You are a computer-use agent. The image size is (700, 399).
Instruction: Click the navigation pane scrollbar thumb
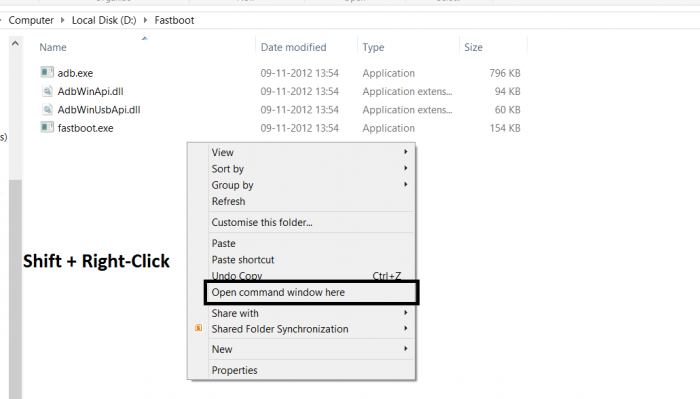[15, 289]
